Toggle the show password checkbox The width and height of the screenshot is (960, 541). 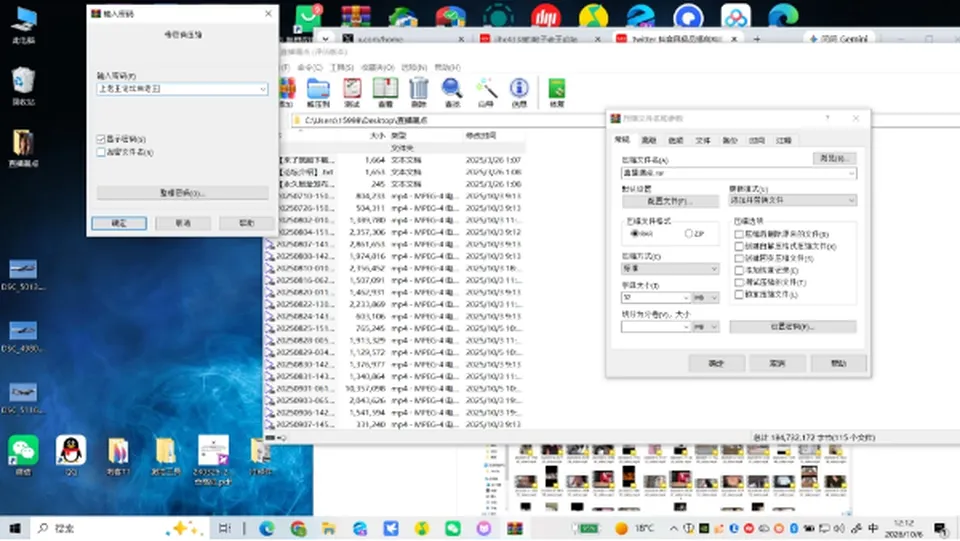coord(101,139)
